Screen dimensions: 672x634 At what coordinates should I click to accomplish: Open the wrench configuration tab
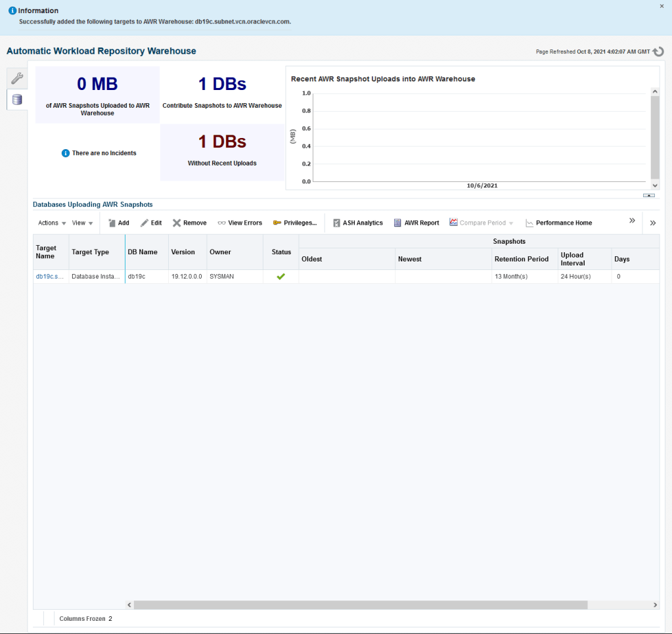click(17, 79)
